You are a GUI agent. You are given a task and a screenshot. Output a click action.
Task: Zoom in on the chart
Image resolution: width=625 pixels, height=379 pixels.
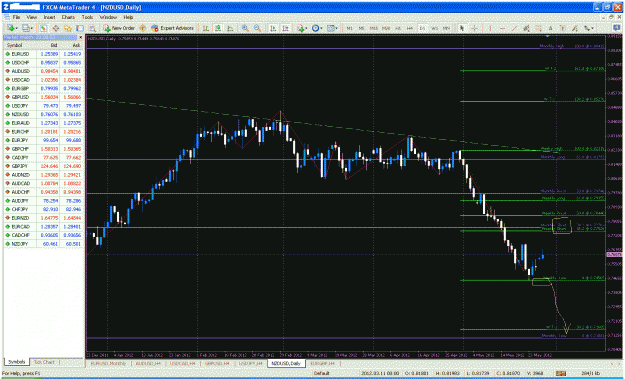[x=245, y=28]
